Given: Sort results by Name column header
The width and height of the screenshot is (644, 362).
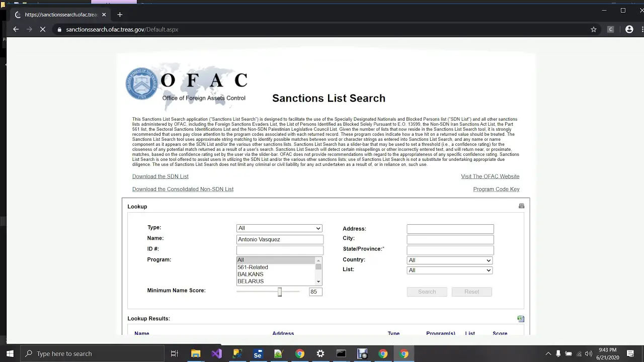Looking at the screenshot, I should [x=142, y=333].
